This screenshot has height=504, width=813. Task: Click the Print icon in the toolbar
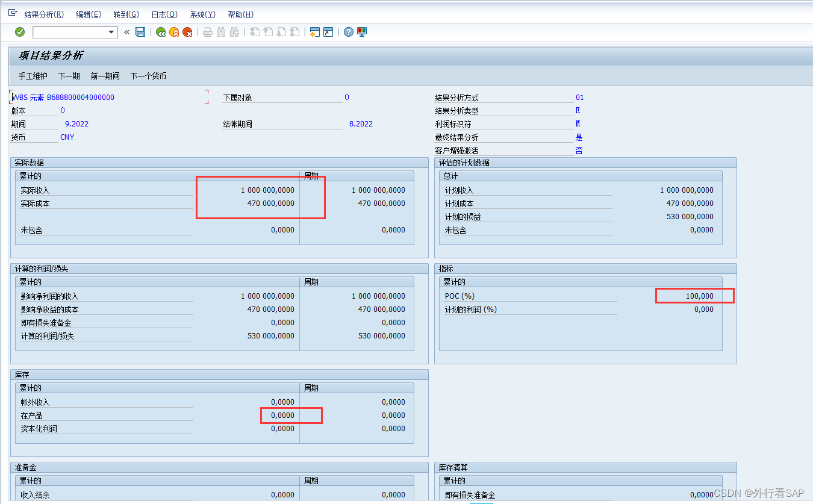pyautogui.click(x=208, y=32)
